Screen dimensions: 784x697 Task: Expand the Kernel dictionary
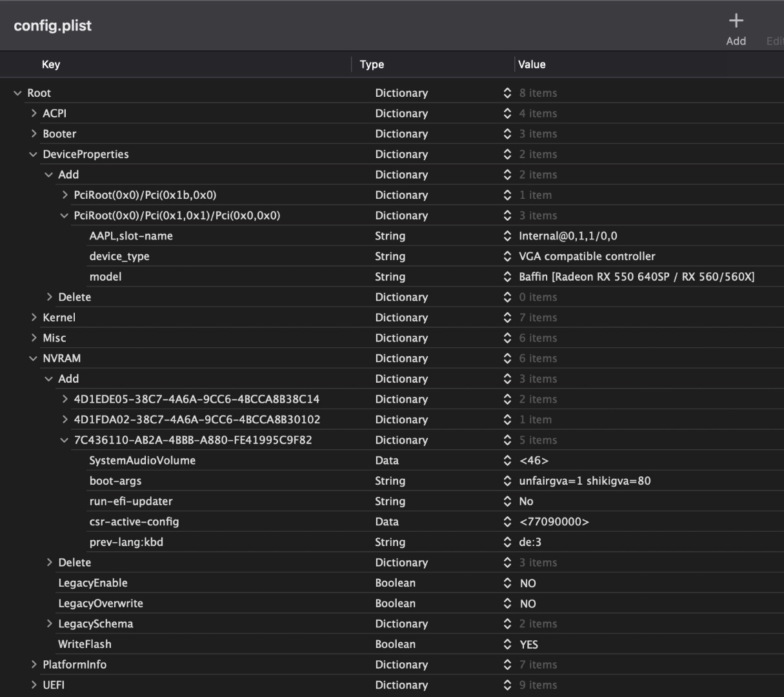(34, 318)
